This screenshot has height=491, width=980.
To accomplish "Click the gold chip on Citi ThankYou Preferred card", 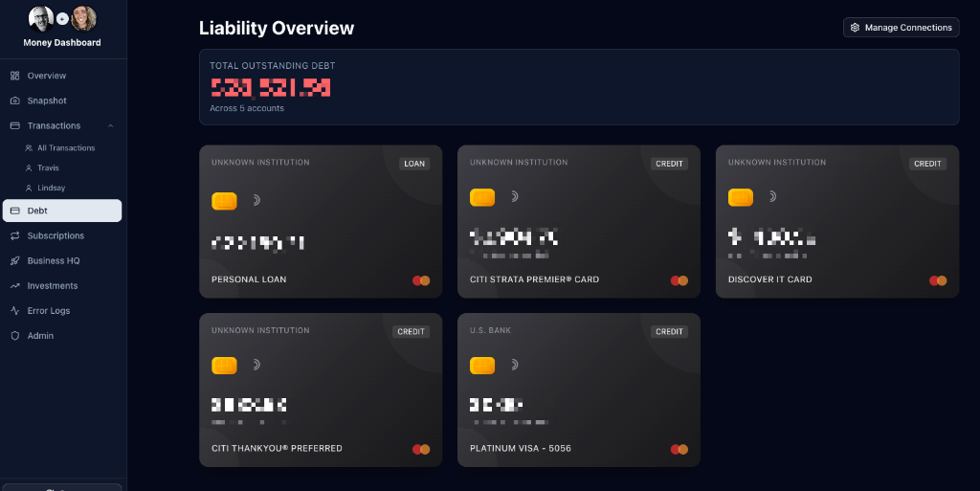I will coord(224,366).
